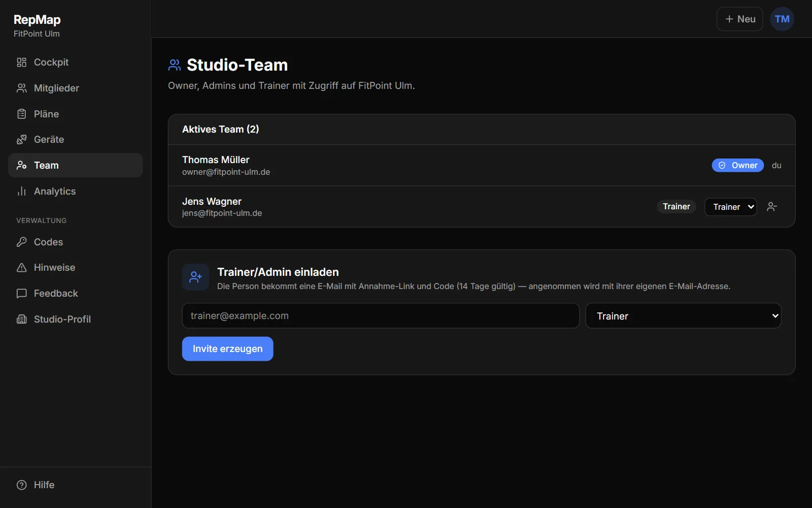The width and height of the screenshot is (812, 508).
Task: Click the Pläne clipboard icon
Action: (21, 114)
